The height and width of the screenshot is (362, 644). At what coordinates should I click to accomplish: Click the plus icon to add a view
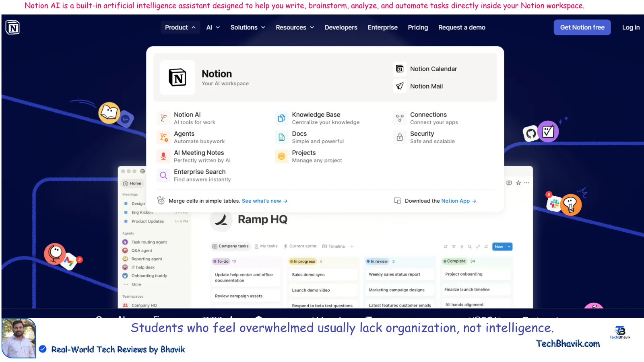click(x=352, y=246)
